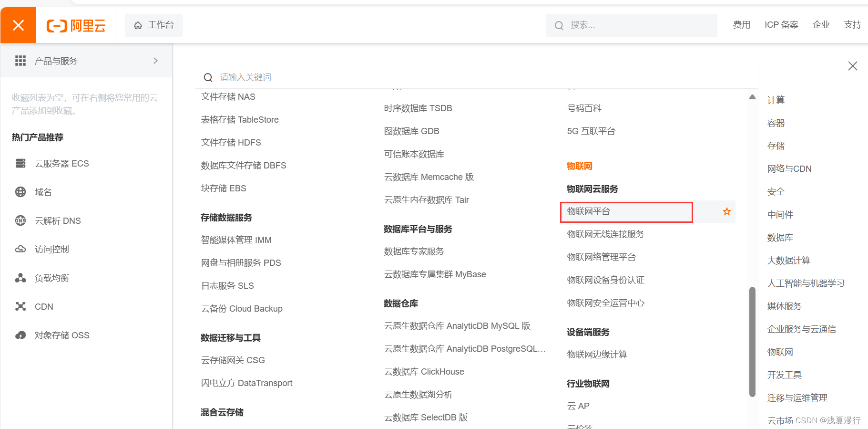Click the scroll-up arrow of product list
868x429 pixels.
(x=752, y=97)
